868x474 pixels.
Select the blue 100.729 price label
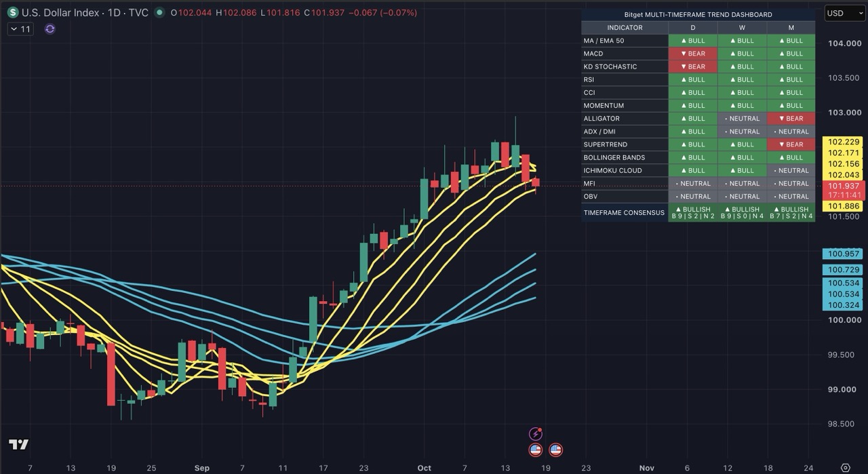tap(843, 270)
